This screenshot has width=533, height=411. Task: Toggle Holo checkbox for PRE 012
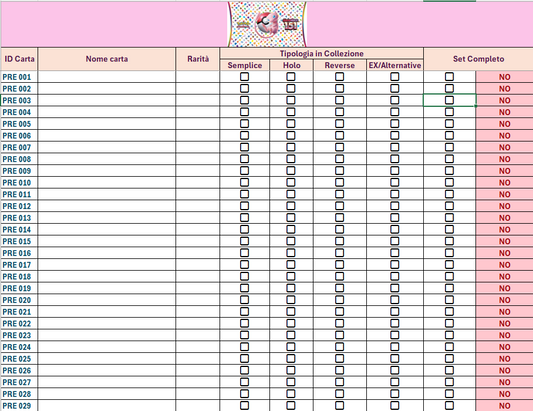(x=291, y=206)
